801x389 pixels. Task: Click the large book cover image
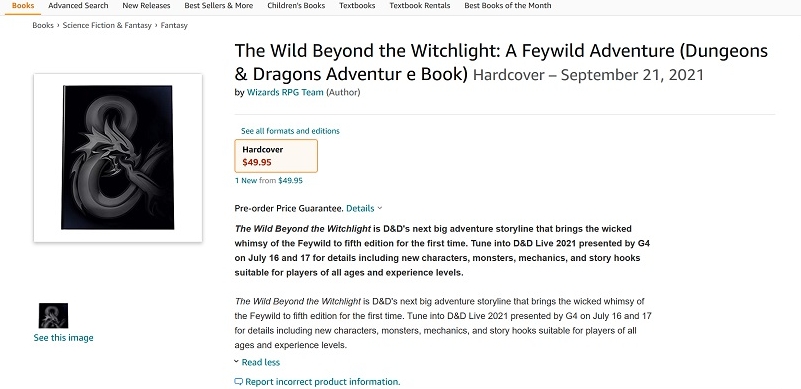click(x=117, y=157)
